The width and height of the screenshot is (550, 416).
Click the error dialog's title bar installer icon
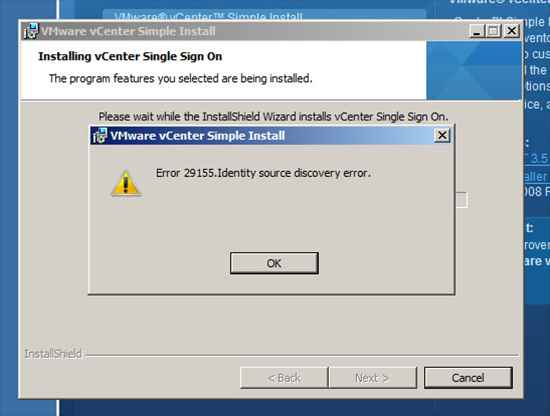coord(99,136)
